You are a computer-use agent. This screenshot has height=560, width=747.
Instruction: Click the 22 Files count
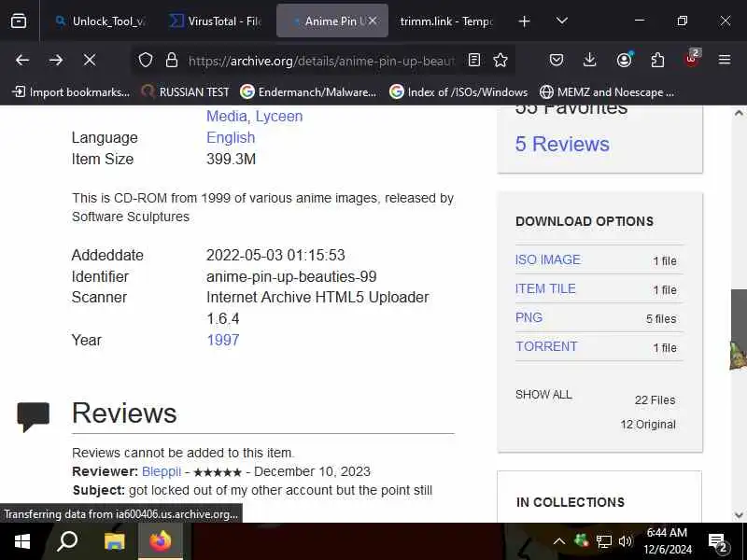[655, 400]
